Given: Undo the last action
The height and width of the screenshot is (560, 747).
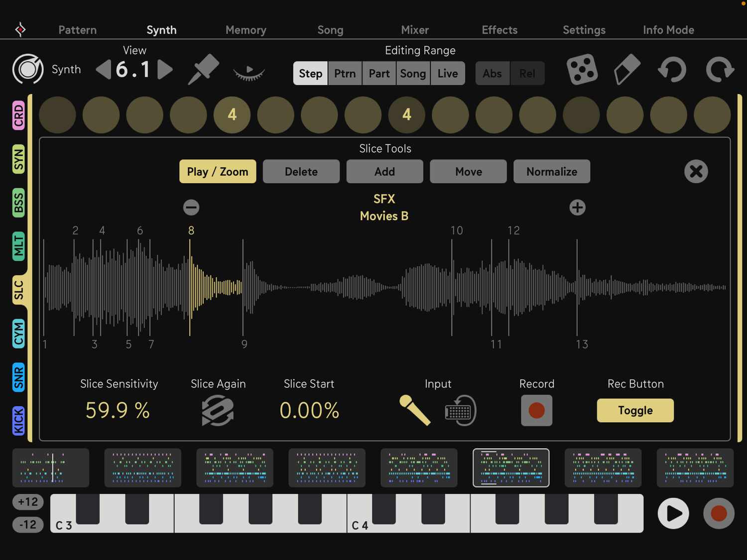Looking at the screenshot, I should pyautogui.click(x=672, y=69).
